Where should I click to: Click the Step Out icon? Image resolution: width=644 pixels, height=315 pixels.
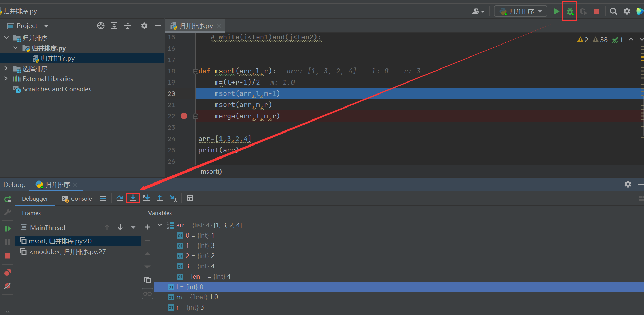pos(160,198)
